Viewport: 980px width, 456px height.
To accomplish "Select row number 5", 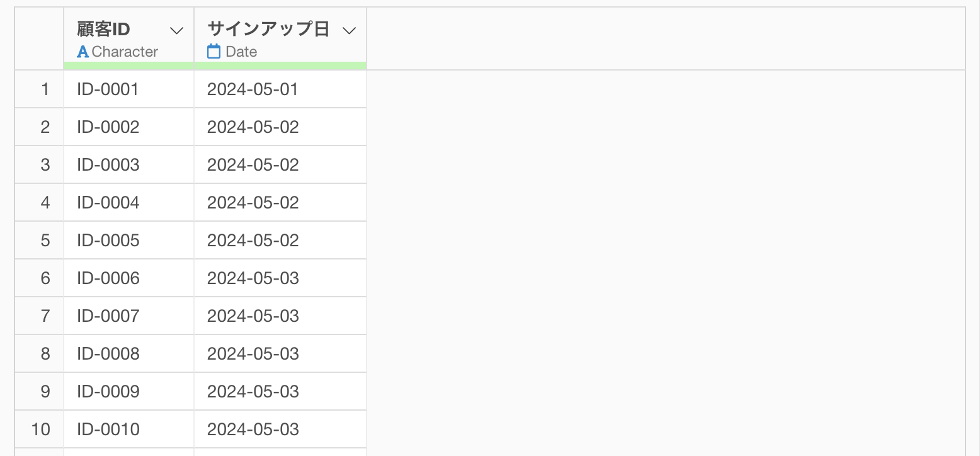I will 45,241.
